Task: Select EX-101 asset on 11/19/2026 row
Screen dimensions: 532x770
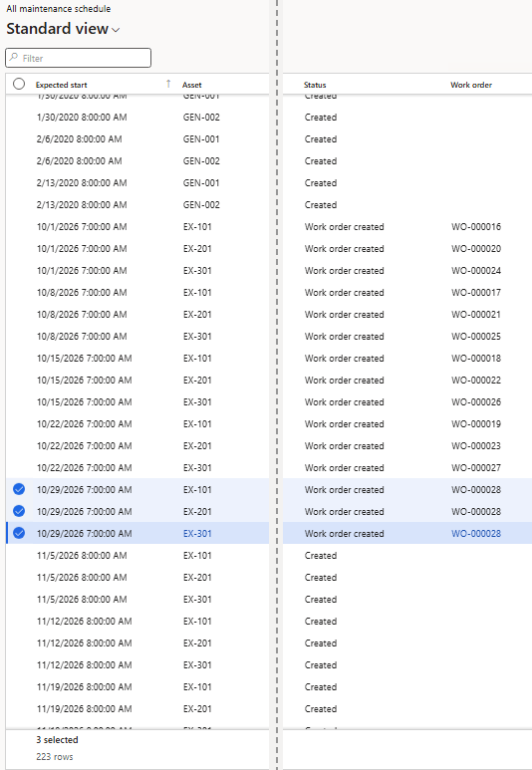Action: pos(197,686)
